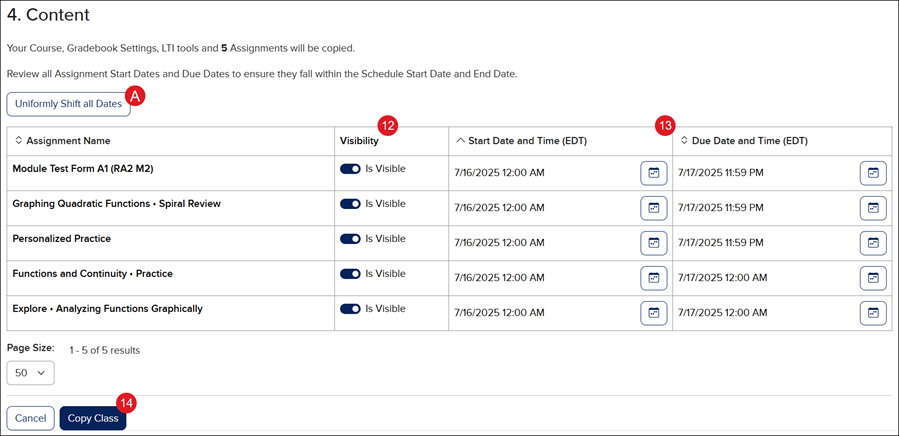The width and height of the screenshot is (900, 436).
Task: Open due date calendar for Explore Analyzing Functions
Action: point(873,313)
